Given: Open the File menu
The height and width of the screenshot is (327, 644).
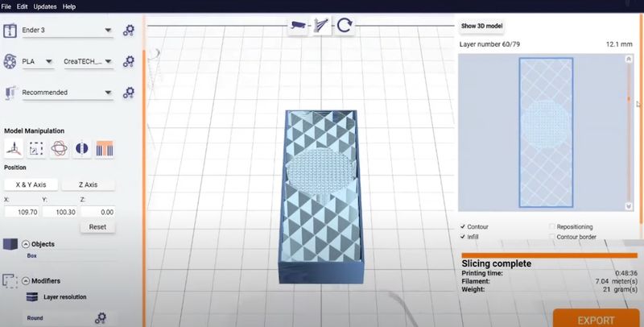Looking at the screenshot, I should 6,6.
